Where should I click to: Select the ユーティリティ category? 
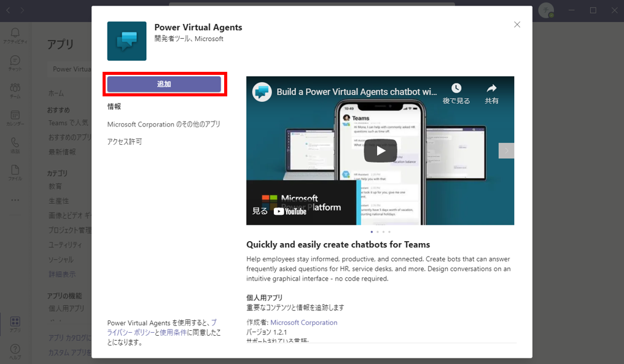coord(65,245)
